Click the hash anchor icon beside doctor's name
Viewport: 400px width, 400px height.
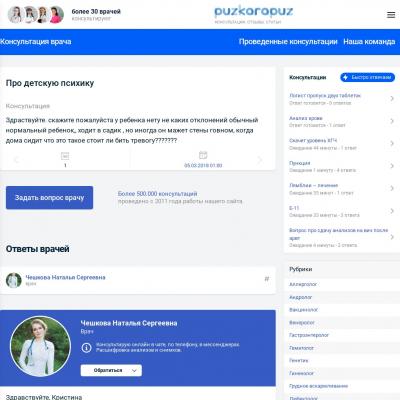point(267,279)
